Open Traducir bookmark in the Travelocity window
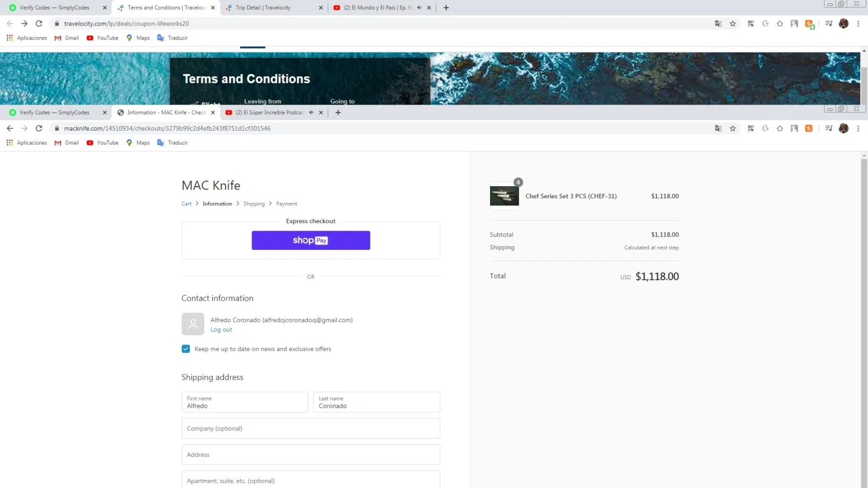 [172, 38]
